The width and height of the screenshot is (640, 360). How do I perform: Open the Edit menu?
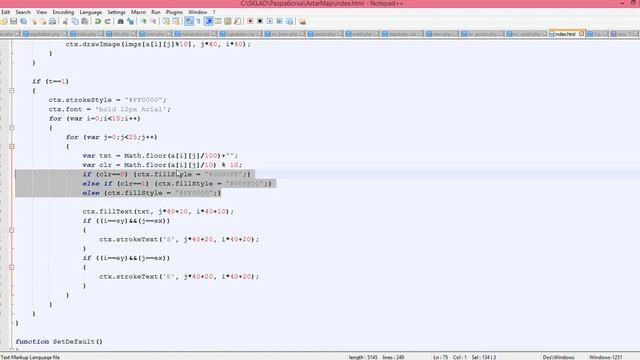[x=5, y=12]
